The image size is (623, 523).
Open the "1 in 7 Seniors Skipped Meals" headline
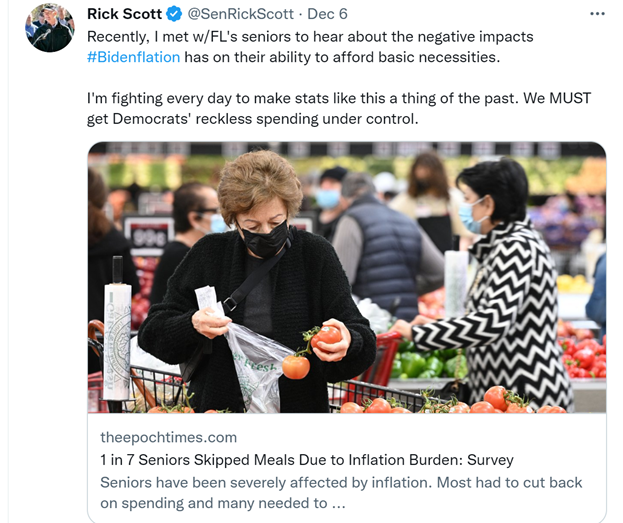click(307, 460)
